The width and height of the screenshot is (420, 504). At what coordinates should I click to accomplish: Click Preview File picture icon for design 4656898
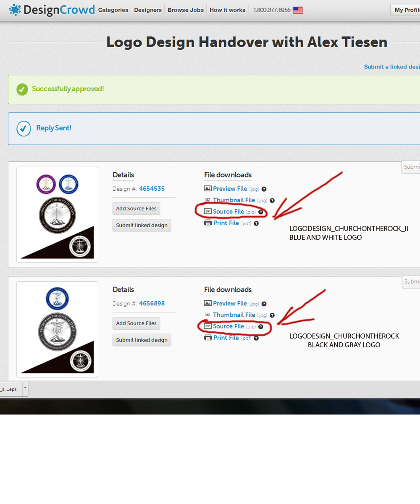point(207,303)
